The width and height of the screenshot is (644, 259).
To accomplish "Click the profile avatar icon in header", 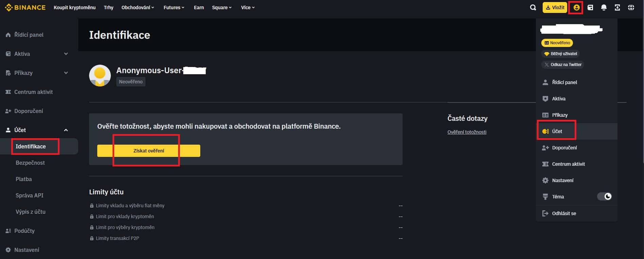I will coord(576,7).
